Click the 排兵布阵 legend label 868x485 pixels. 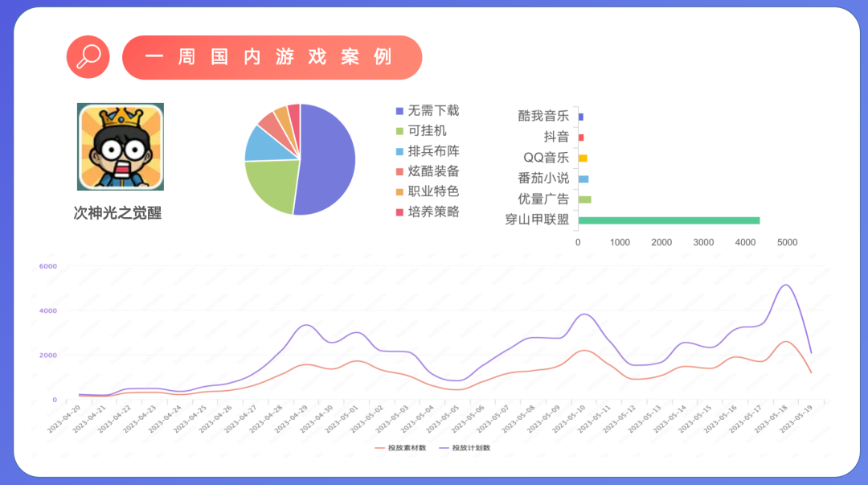point(433,151)
